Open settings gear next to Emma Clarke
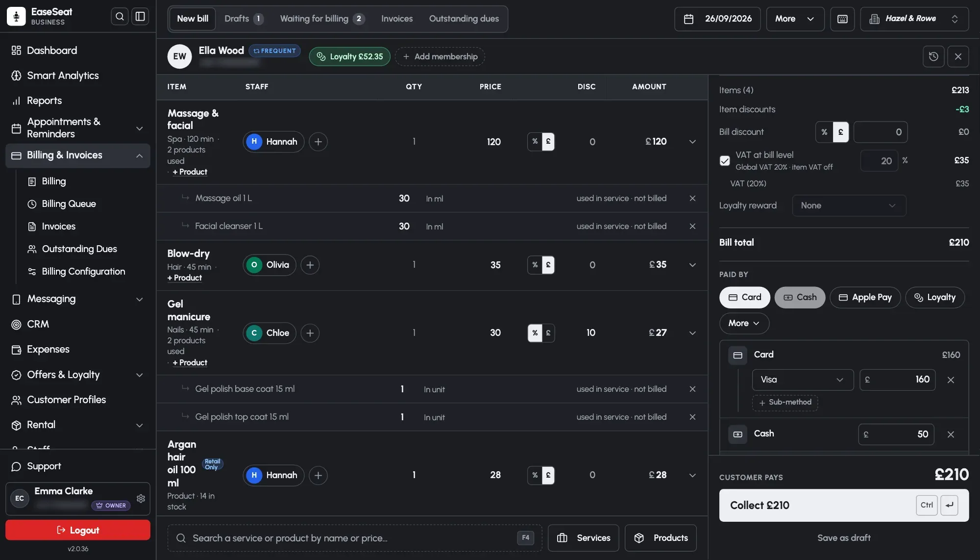The image size is (980, 560). click(141, 498)
